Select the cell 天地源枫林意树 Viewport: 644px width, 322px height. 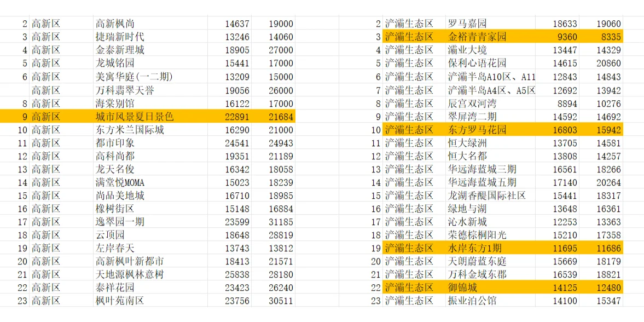[x=150, y=274]
